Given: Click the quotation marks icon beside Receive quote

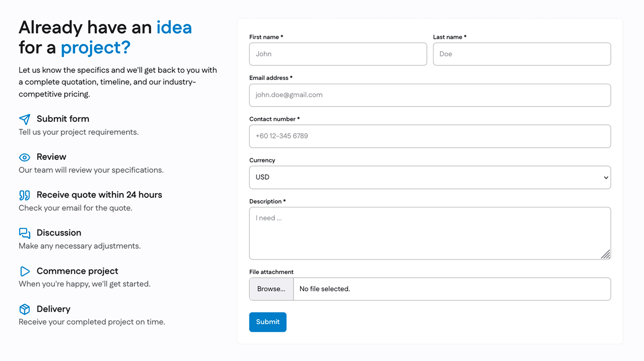Looking at the screenshot, I should click(25, 195).
